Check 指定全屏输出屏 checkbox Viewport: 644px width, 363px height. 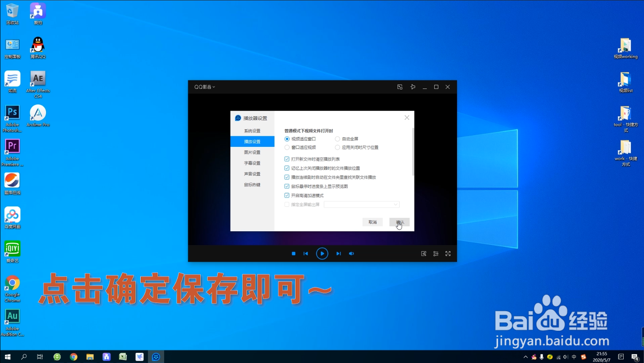click(x=287, y=205)
